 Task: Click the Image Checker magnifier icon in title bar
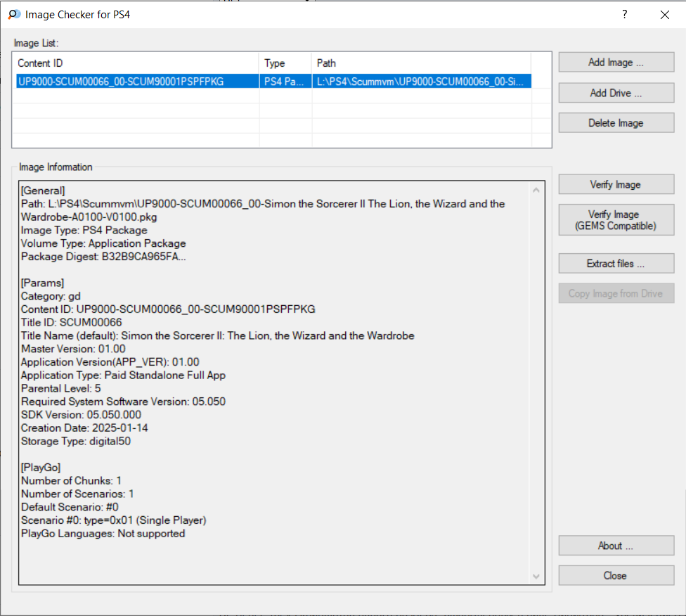[x=14, y=15]
